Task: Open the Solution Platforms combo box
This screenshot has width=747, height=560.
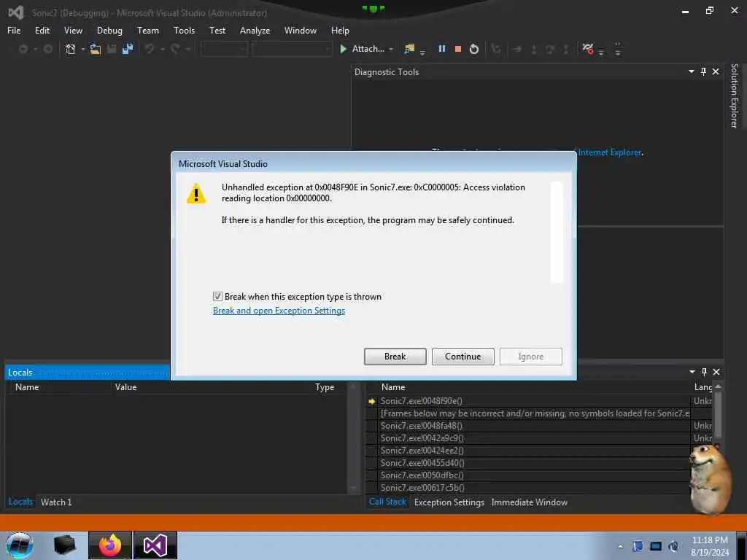Action: coord(292,49)
